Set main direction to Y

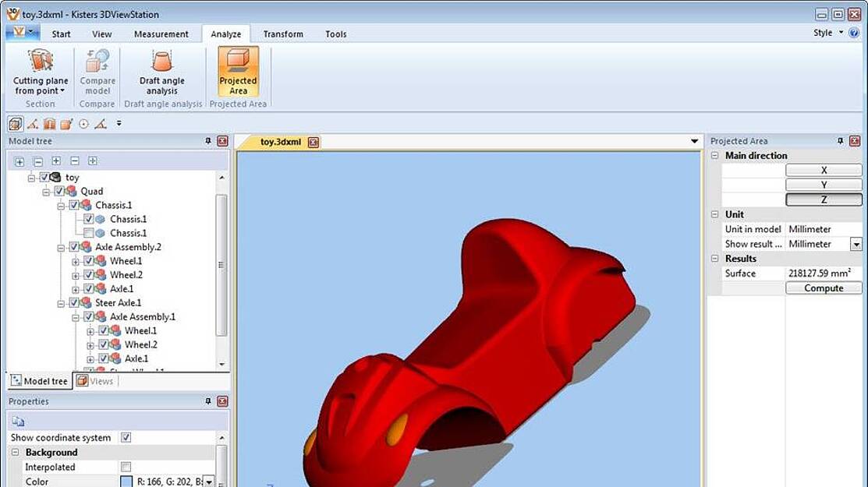tap(824, 185)
